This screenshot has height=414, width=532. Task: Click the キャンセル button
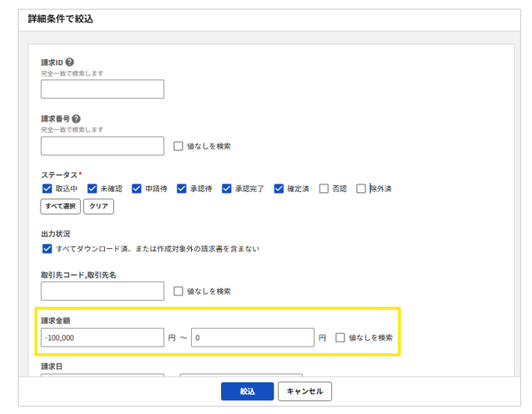click(x=304, y=391)
